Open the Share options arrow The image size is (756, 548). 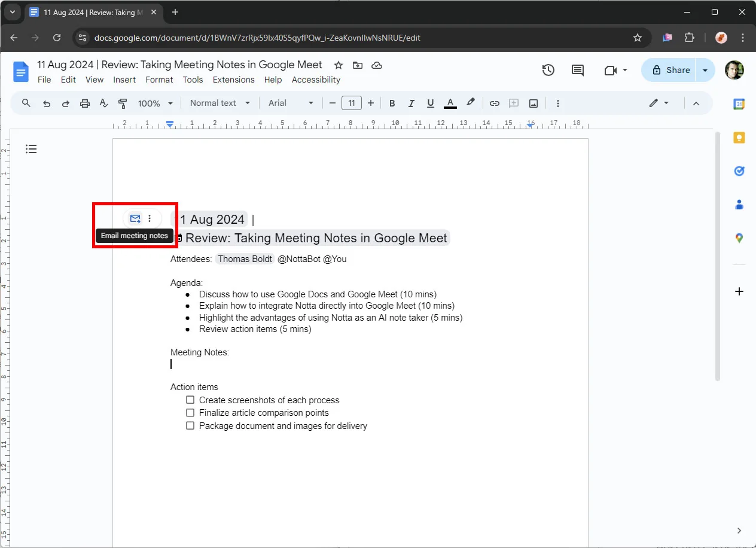[x=705, y=70]
